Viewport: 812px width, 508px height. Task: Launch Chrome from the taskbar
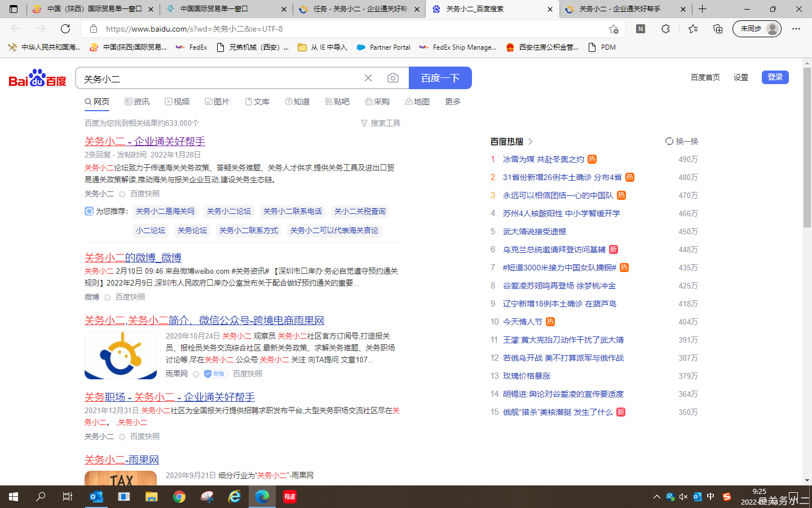coord(179,497)
